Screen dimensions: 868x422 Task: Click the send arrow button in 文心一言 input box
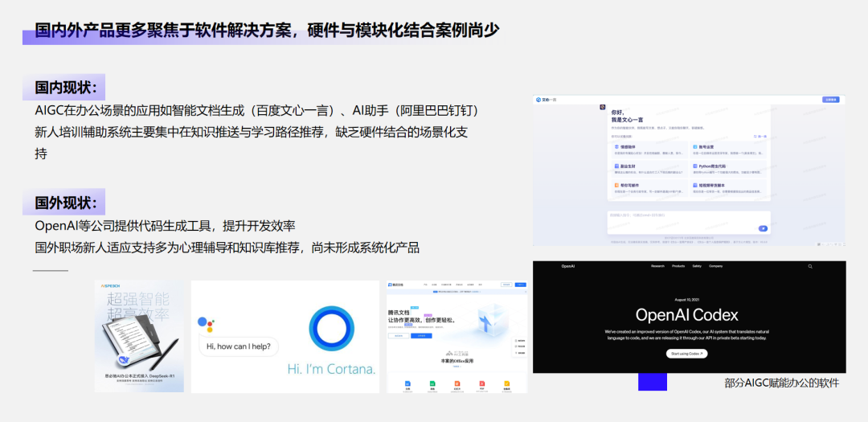pyautogui.click(x=763, y=229)
